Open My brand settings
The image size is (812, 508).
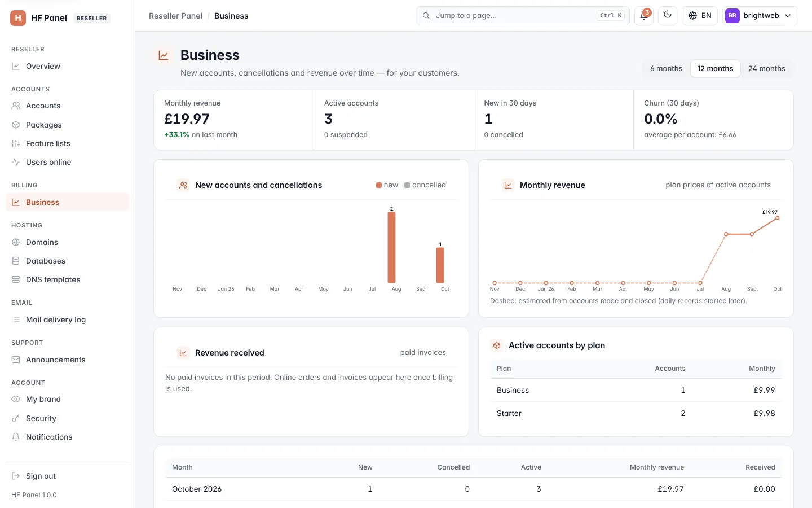tap(67, 399)
